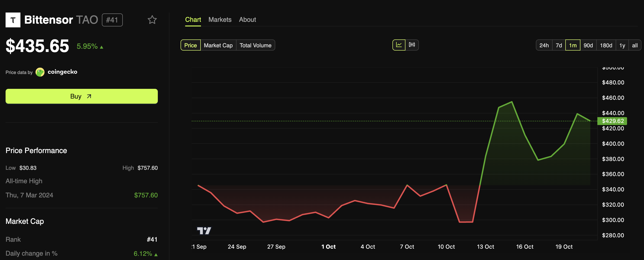Set chart range to 24h
The width and height of the screenshot is (644, 260).
(x=544, y=45)
